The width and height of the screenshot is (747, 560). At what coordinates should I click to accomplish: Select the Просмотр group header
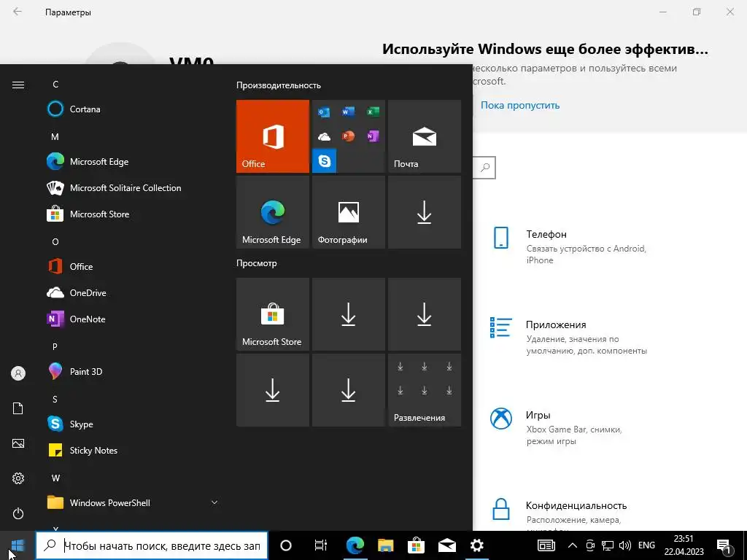[x=256, y=262]
